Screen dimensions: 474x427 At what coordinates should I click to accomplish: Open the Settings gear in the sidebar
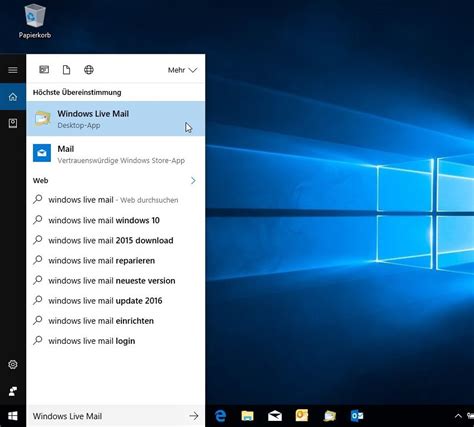click(x=13, y=364)
